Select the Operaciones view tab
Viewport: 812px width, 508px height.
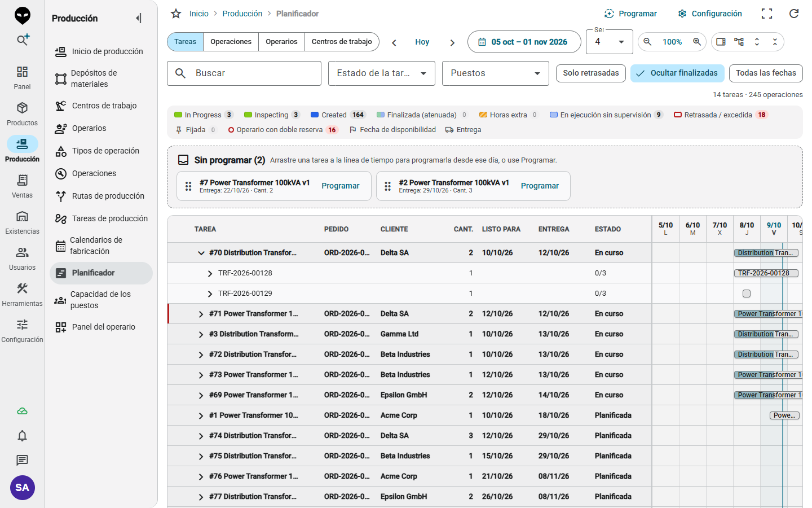[231, 42]
